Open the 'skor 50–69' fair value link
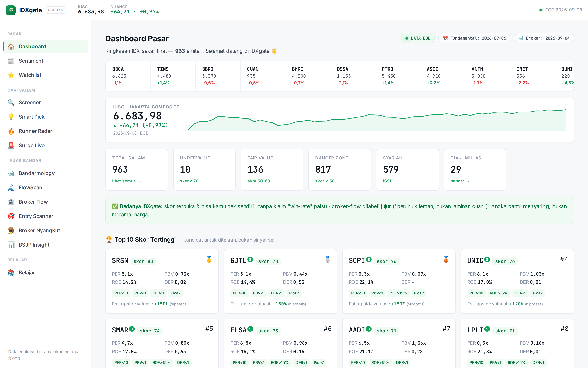 (x=261, y=181)
